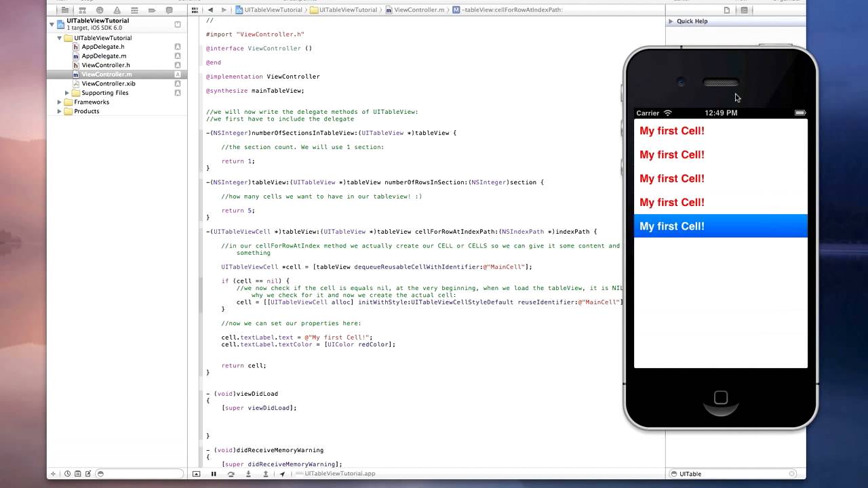Click the Step Into debug icon
The height and width of the screenshot is (488, 868).
tap(248, 474)
